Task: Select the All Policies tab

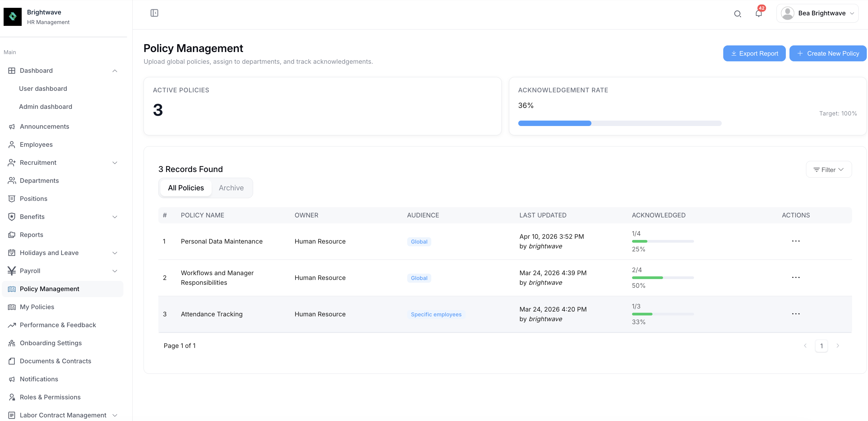Action: pos(186,188)
